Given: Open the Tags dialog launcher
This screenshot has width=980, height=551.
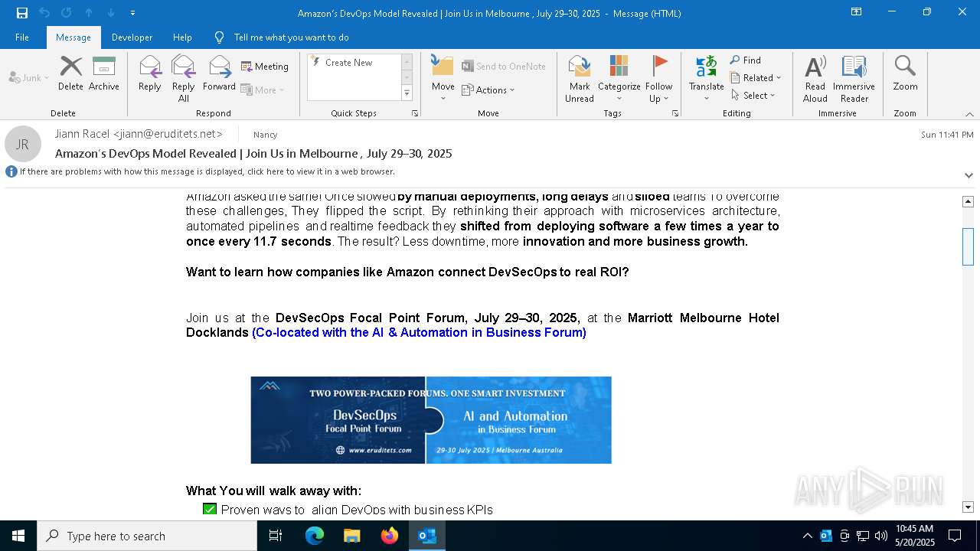Looking at the screenshot, I should [x=675, y=113].
